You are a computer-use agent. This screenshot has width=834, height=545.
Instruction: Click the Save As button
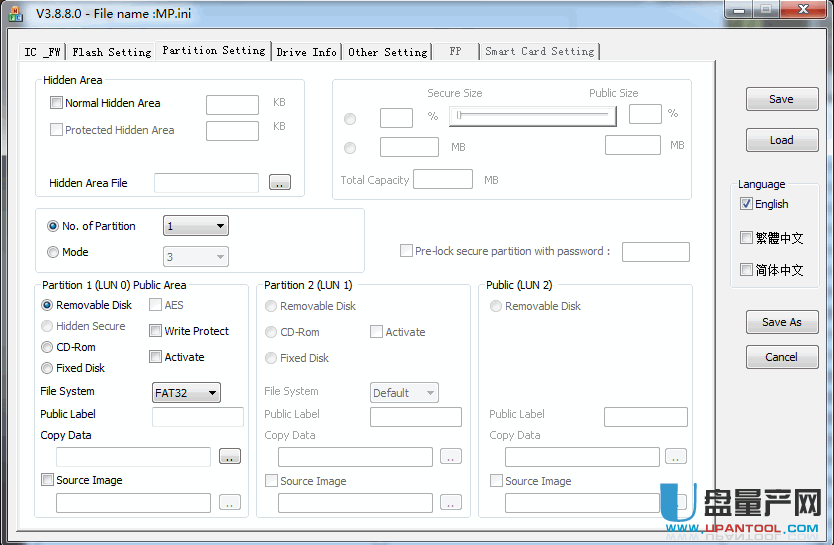pos(781,322)
